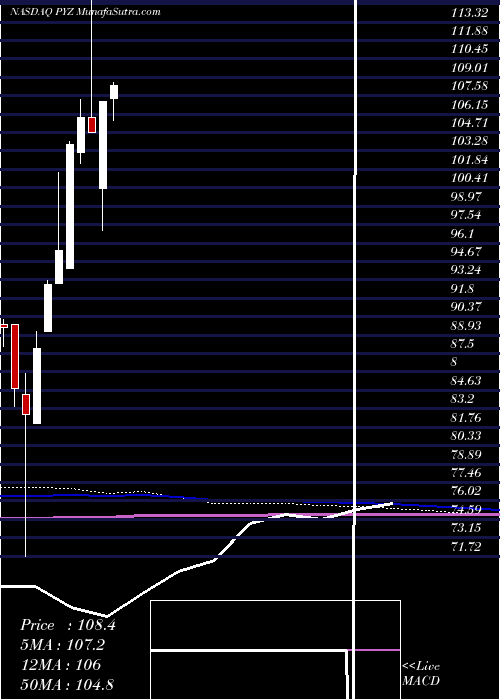Image resolution: width=500 pixels, height=700 pixels.
Task: Select the 93.24 price axis label
Action: (467, 270)
